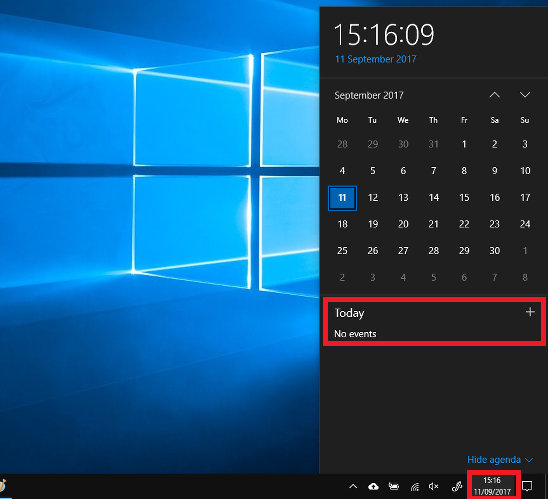The image size is (548, 499).
Task: Collapse the agenda using Hide agenda
Action: [500, 460]
